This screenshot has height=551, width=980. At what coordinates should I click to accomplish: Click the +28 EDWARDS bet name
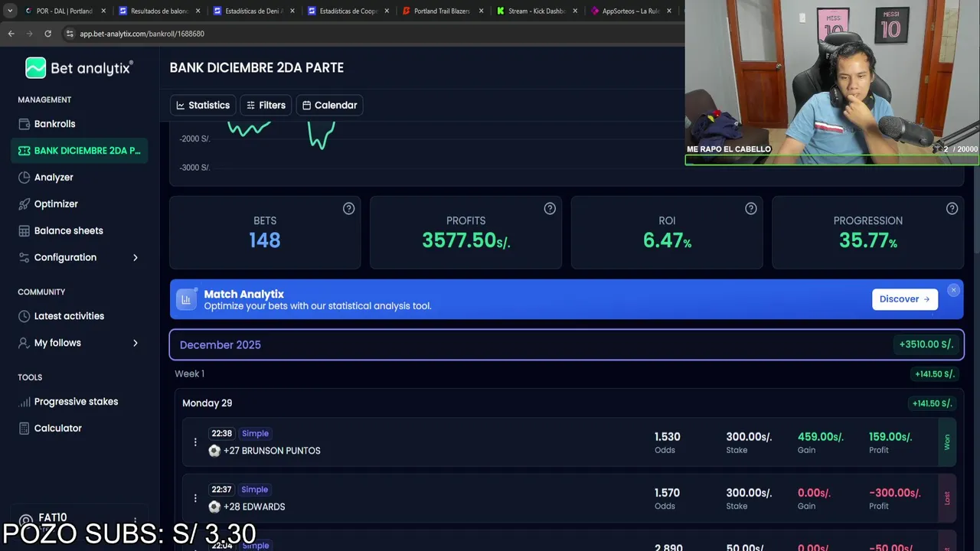[x=254, y=507]
